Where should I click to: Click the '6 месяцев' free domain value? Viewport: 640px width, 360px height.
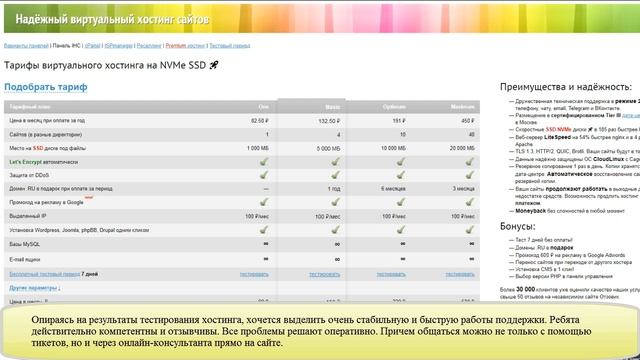pyautogui.click(x=393, y=189)
